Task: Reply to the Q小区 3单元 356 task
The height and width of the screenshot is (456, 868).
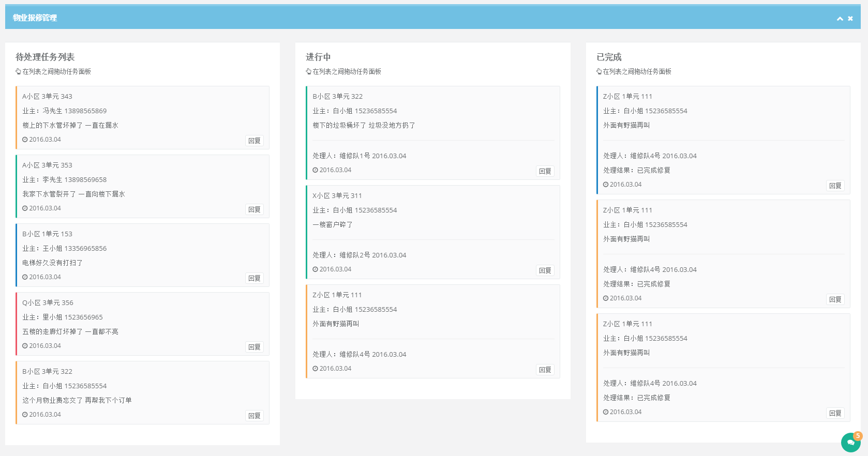Action: click(x=254, y=347)
